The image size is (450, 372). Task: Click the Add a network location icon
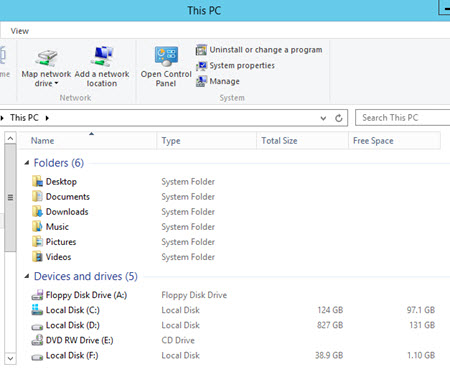102,57
